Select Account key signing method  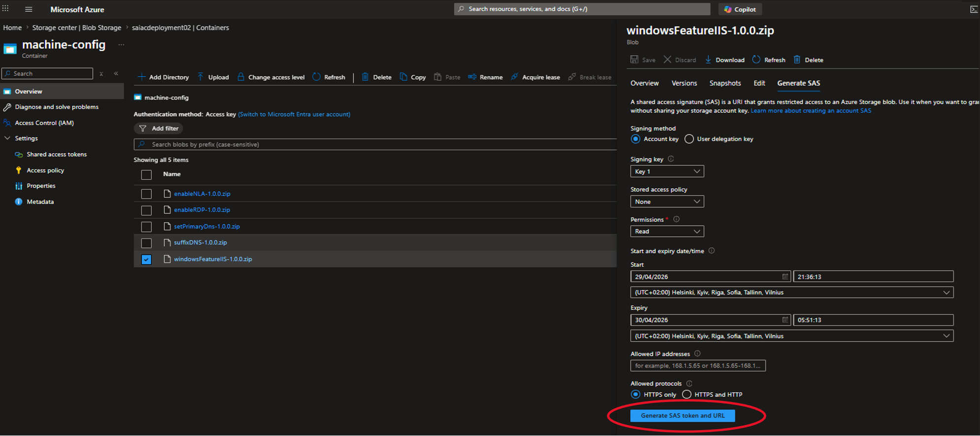[636, 139]
